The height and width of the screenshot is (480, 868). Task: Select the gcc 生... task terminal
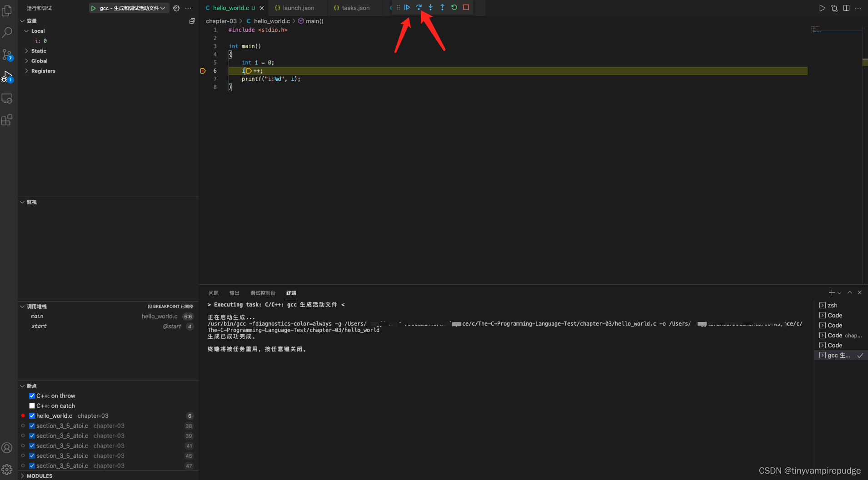(x=840, y=356)
